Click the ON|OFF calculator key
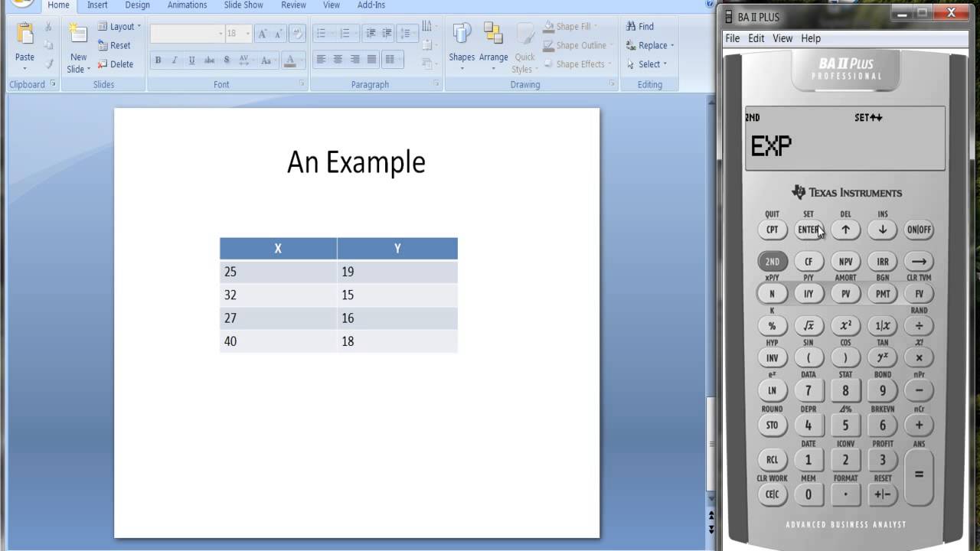This screenshot has height=551, width=980. pos(919,230)
